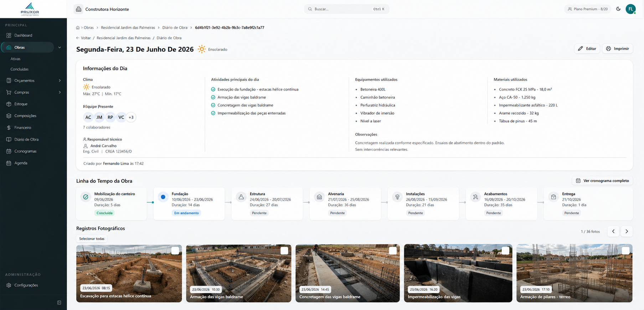Select the Concretagem das vigas photo checkbox
The image size is (644, 310).
click(393, 251)
